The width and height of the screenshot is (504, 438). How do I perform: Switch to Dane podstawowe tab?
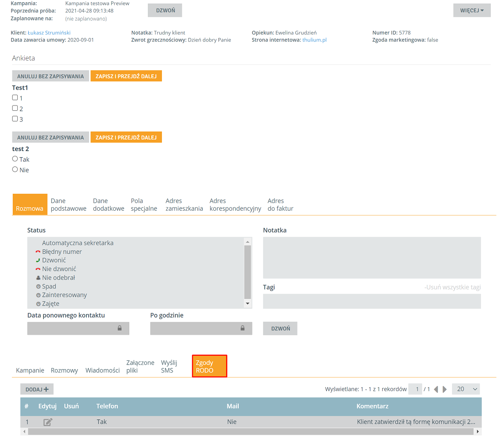pos(68,204)
